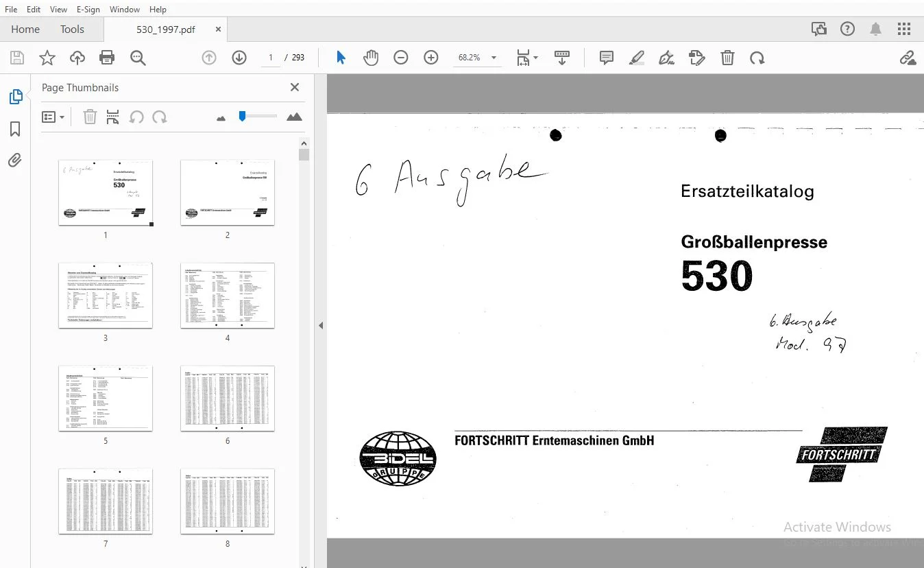Screen dimensions: 924x568
Task: Open the View menu
Action: (59, 10)
